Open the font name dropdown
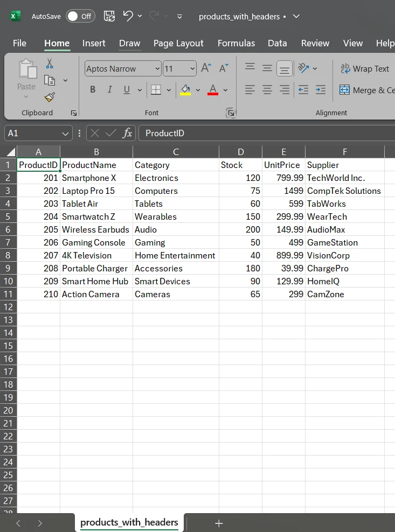The height and width of the screenshot is (532, 395). [157, 69]
